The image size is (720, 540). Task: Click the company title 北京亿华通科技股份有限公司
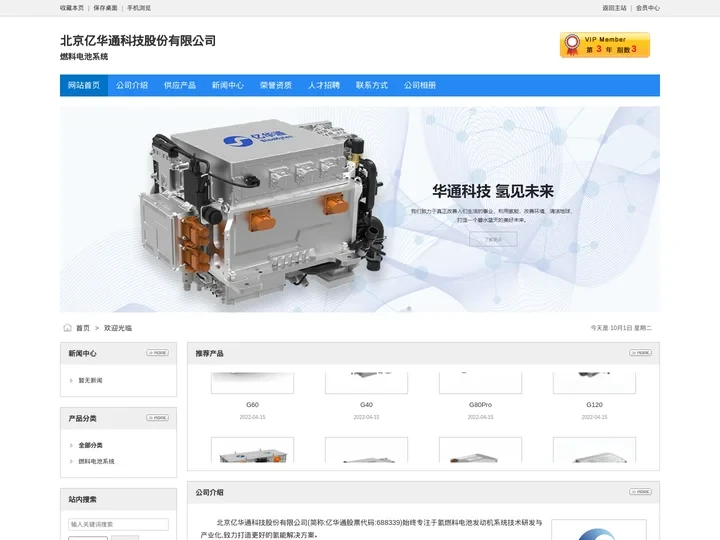tap(138, 40)
